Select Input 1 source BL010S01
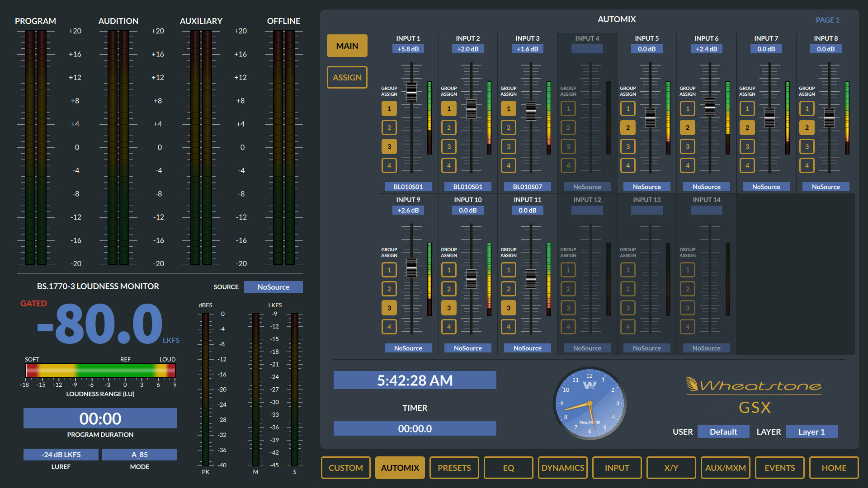This screenshot has height=488, width=868. tap(408, 187)
